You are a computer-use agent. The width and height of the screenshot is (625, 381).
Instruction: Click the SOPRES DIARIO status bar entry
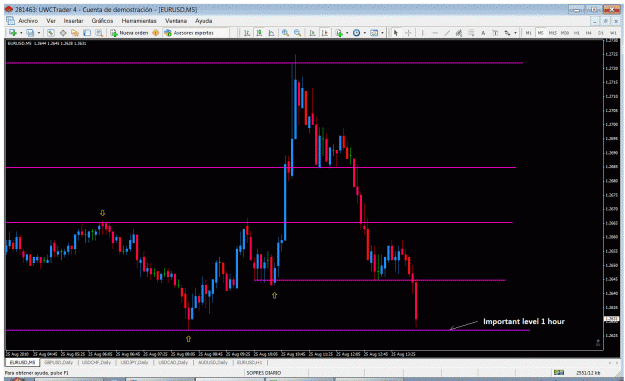pos(263,373)
